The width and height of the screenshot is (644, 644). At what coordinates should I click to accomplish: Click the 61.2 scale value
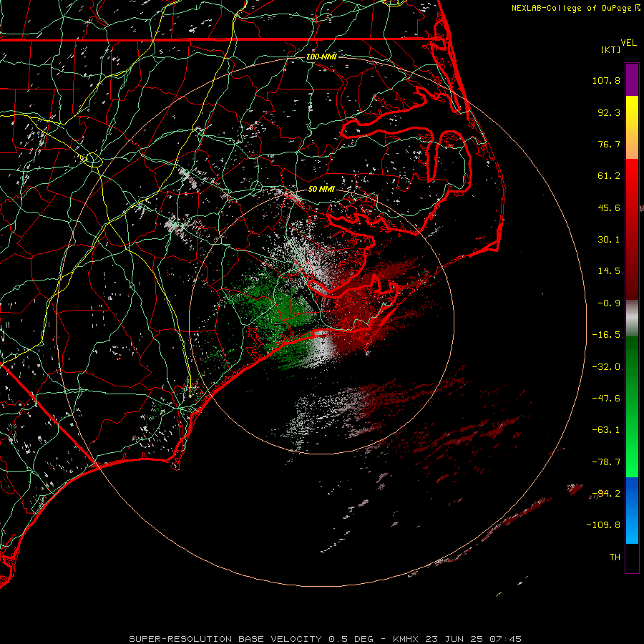tap(609, 176)
